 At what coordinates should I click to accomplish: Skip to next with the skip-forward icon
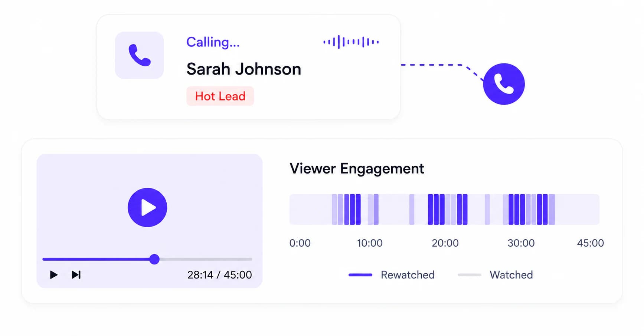(76, 275)
